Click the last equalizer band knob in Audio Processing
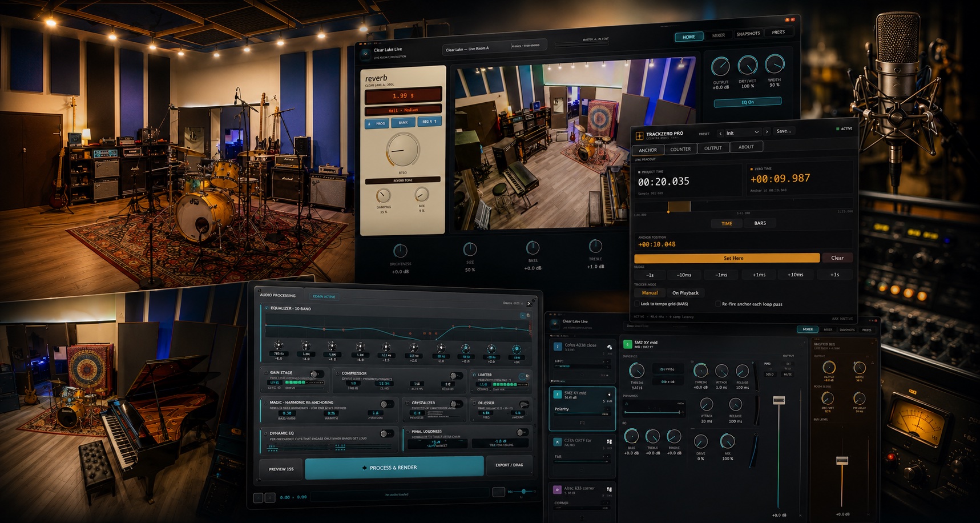The height and width of the screenshot is (523, 980). (517, 348)
